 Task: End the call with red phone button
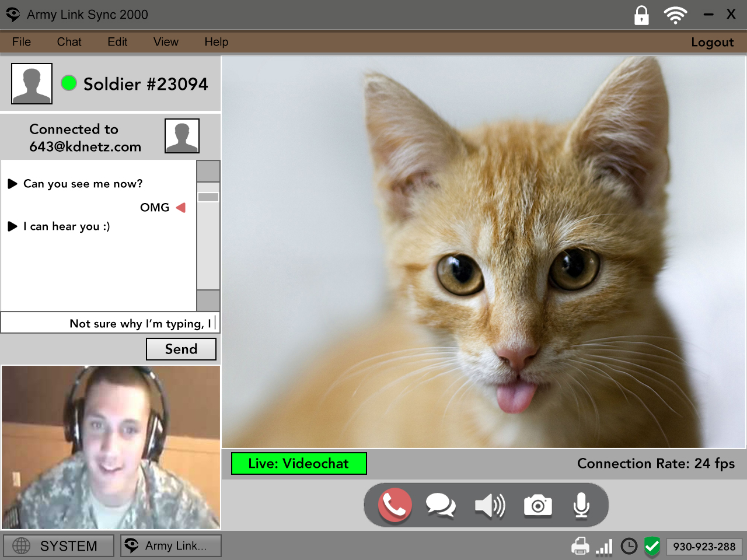coord(395,505)
